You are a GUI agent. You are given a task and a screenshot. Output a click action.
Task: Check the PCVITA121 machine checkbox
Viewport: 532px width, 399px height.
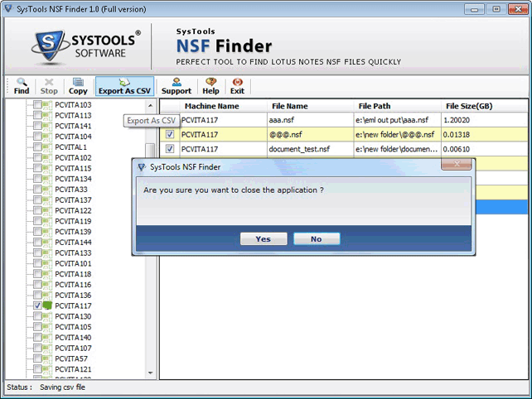click(37, 369)
